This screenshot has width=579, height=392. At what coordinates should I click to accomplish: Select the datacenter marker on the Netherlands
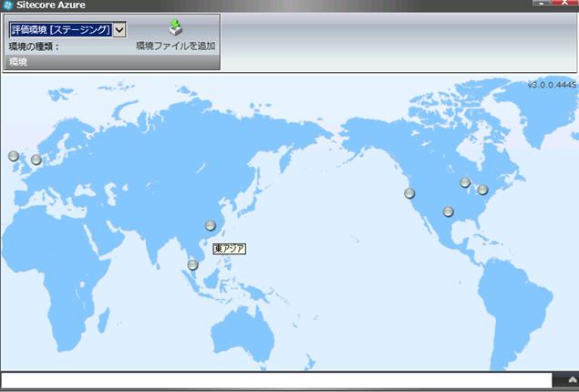tap(36, 160)
